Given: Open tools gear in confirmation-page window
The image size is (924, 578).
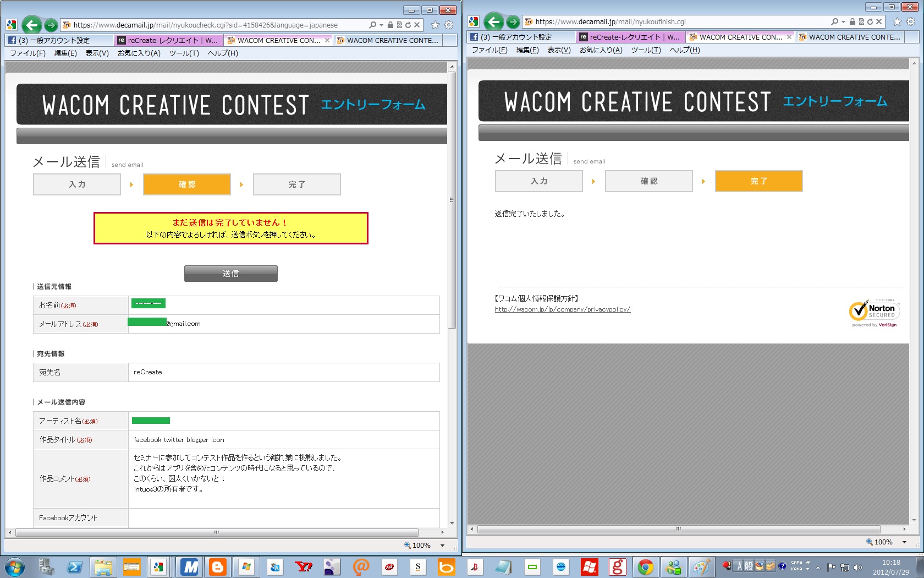Looking at the screenshot, I should (x=449, y=25).
